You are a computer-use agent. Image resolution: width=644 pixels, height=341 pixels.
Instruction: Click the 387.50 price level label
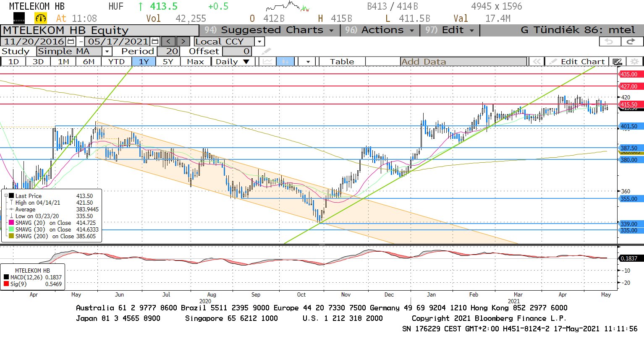(631, 148)
